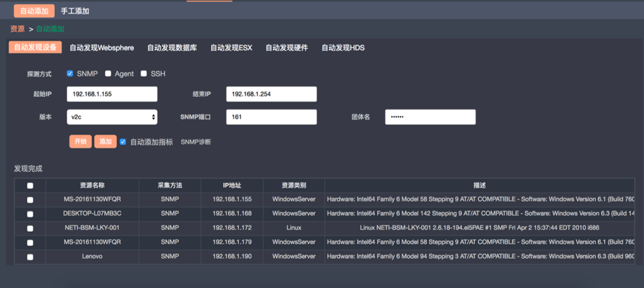
Task: Click the 结束IP input field
Action: point(271,94)
